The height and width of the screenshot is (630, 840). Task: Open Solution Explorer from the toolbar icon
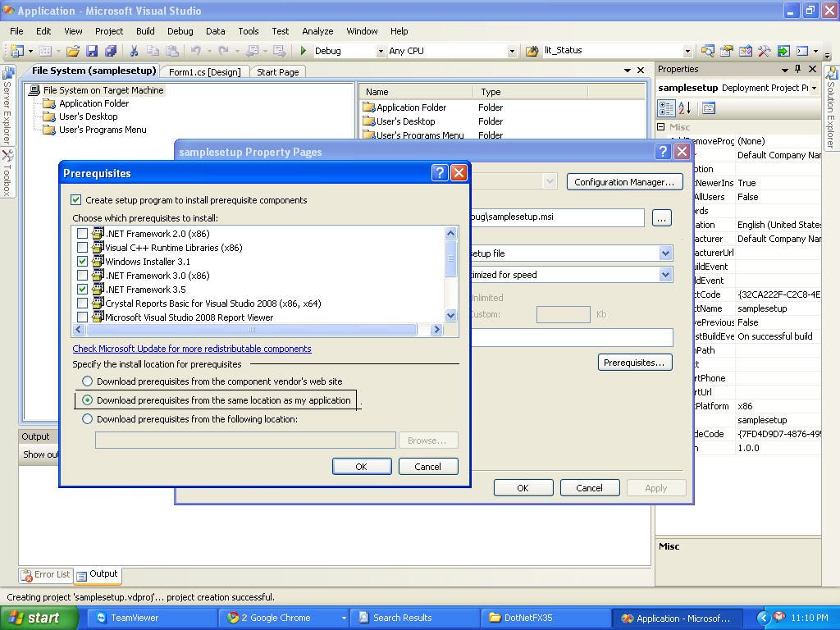pyautogui.click(x=708, y=51)
